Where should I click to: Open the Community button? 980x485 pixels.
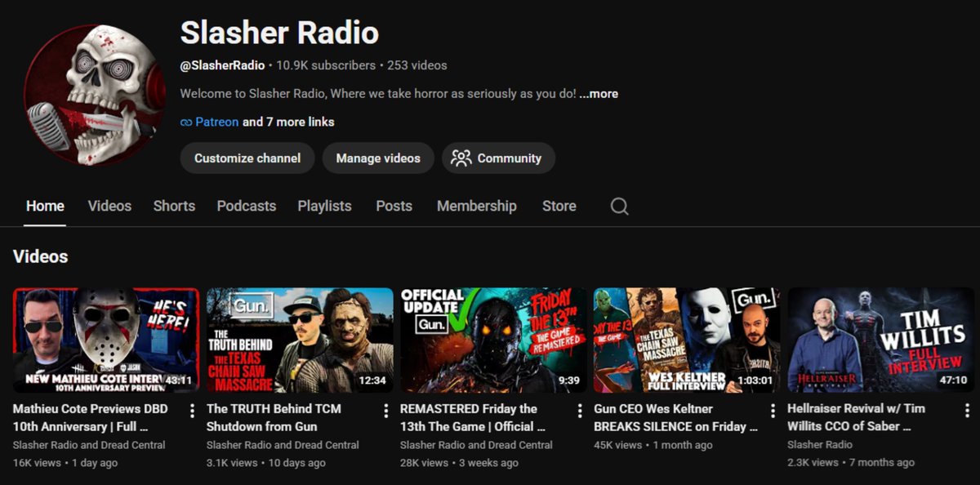[x=498, y=158]
